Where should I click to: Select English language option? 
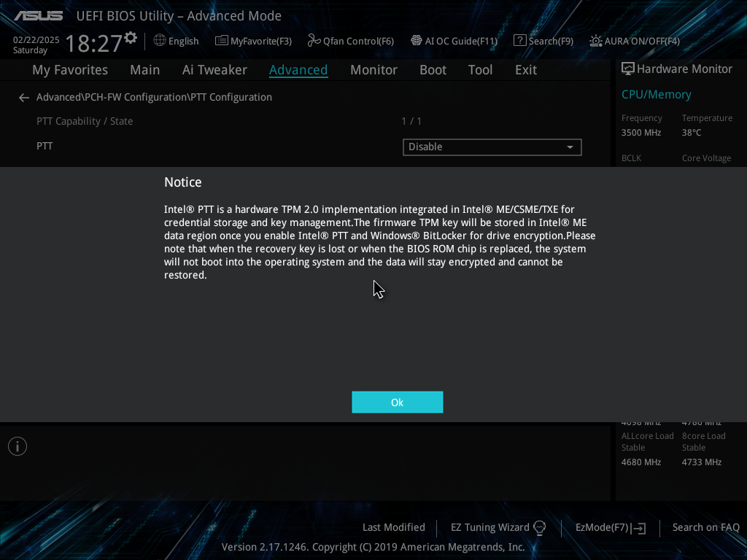point(183,41)
